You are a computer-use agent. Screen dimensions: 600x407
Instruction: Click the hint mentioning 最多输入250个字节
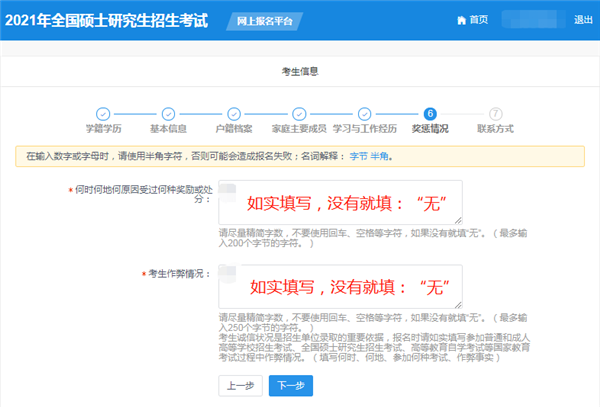coord(373,322)
